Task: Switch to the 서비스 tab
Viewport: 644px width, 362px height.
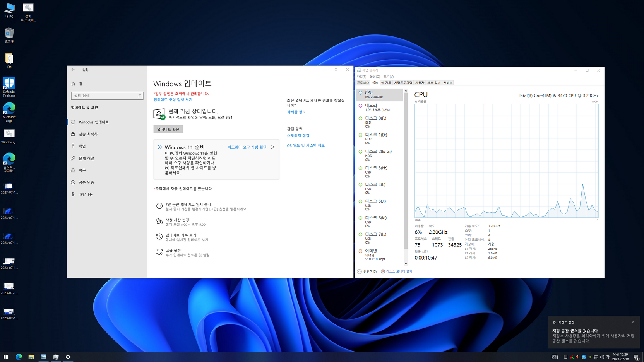Action: [448, 83]
